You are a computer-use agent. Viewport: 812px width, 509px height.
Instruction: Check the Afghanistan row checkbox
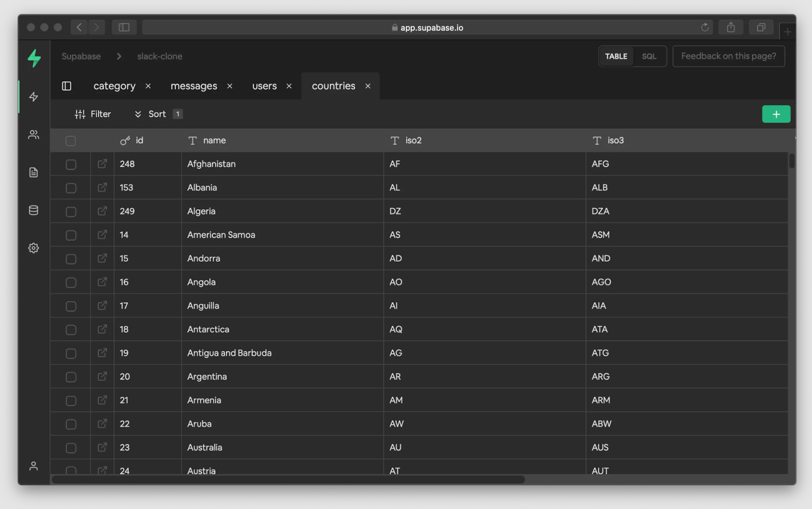71,165
